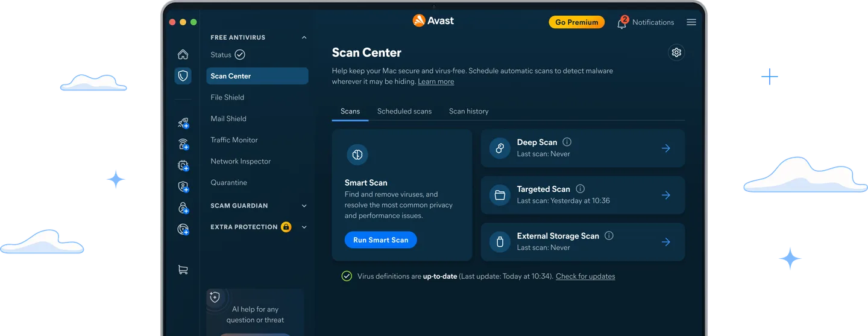Open the notifications bell icon
868x336 pixels.
click(x=621, y=23)
